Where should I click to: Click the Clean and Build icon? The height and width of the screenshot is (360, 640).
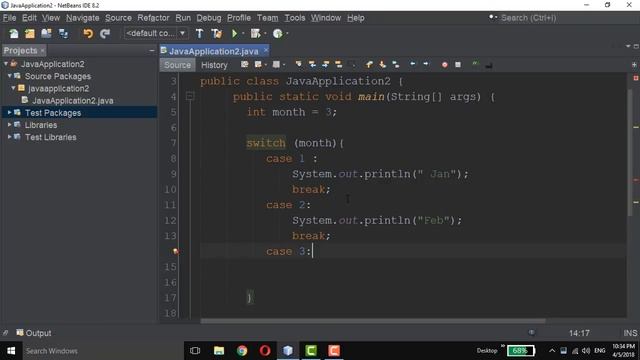point(216,33)
